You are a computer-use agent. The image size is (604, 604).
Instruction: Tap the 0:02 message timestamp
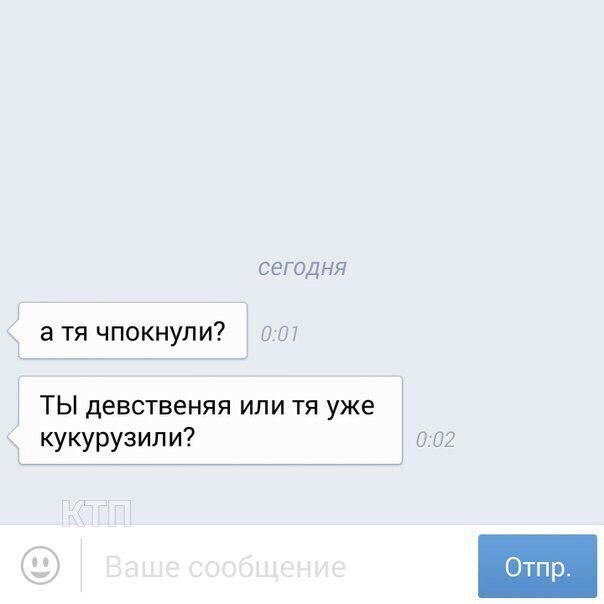coord(435,440)
